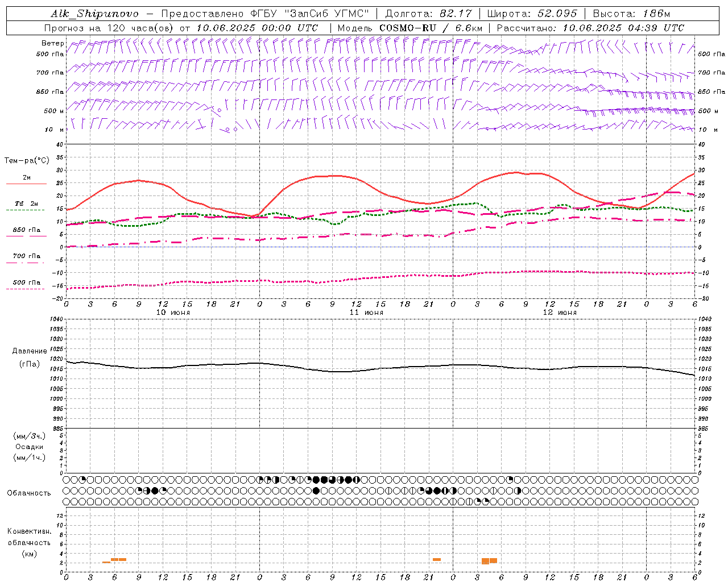The height and width of the screenshot is (582, 728).
Task: Click the red '2м' temperature legend line
Action: coord(27,184)
